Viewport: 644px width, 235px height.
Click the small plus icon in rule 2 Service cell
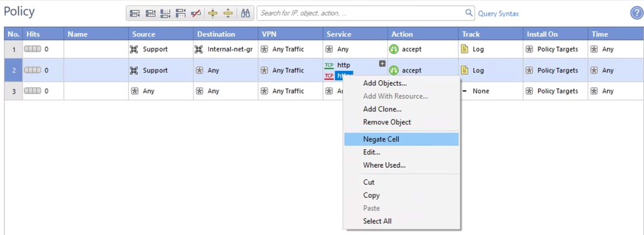[x=382, y=63]
